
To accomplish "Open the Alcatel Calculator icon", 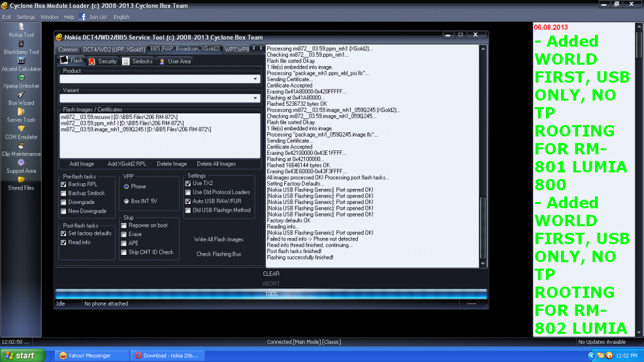I will pos(21,61).
